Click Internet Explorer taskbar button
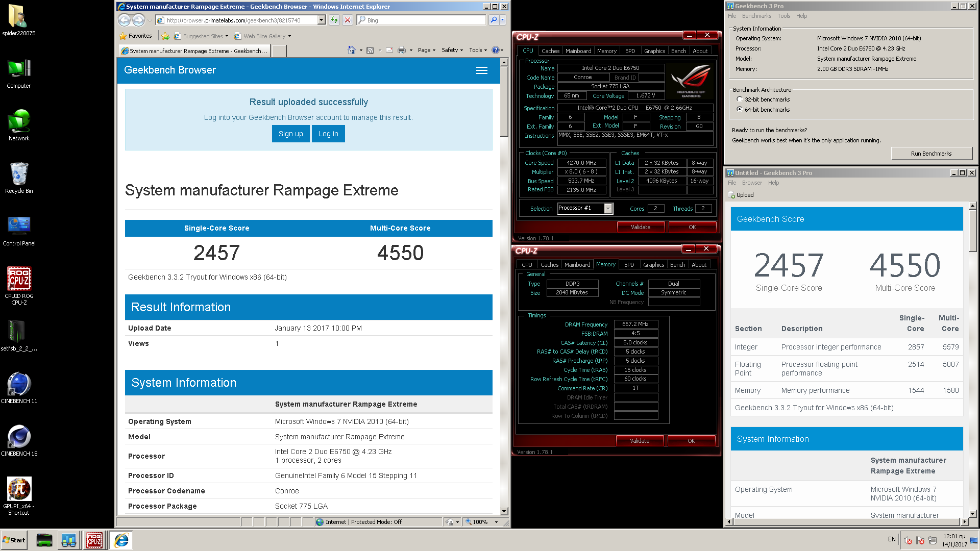This screenshot has width=980, height=551. coord(121,540)
